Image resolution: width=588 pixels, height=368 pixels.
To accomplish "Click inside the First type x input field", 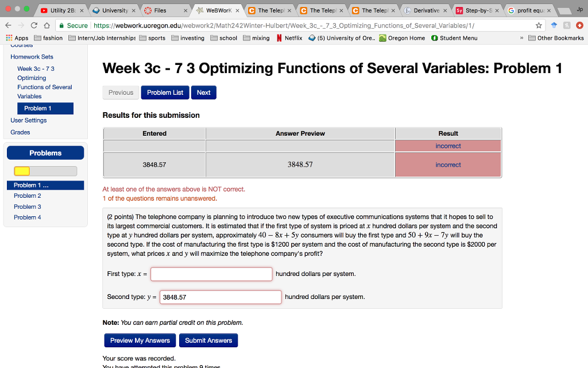I will coord(211,274).
